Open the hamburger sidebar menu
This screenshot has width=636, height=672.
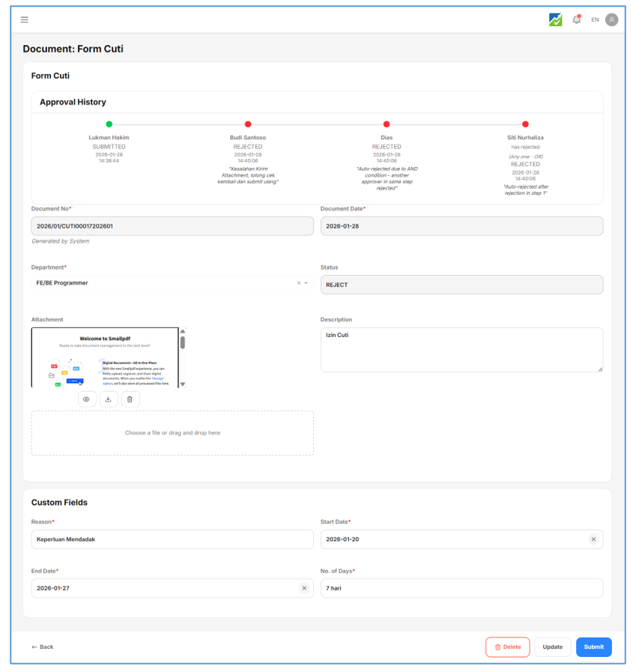tap(25, 19)
